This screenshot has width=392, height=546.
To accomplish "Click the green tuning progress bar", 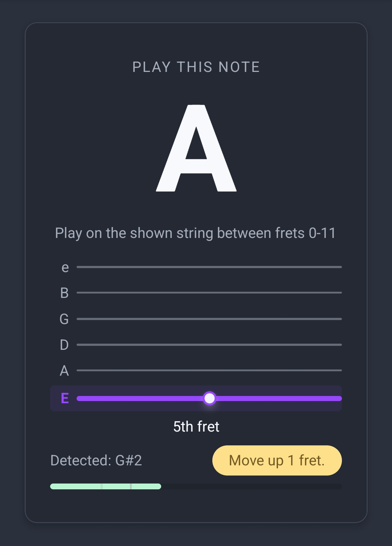I will tap(105, 486).
